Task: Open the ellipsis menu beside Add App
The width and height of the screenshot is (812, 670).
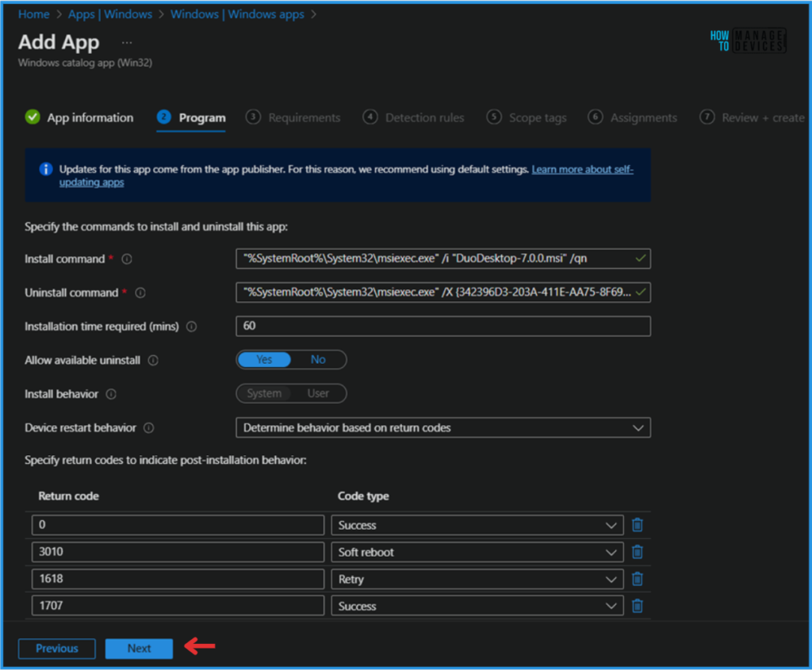Action: coord(127,43)
